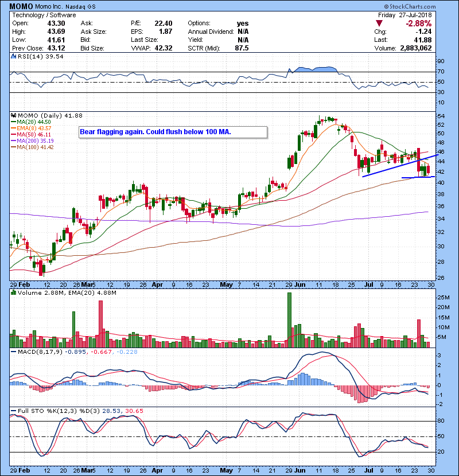Click the RSI panel chart icon
459x476 pixels.
tap(13, 56)
